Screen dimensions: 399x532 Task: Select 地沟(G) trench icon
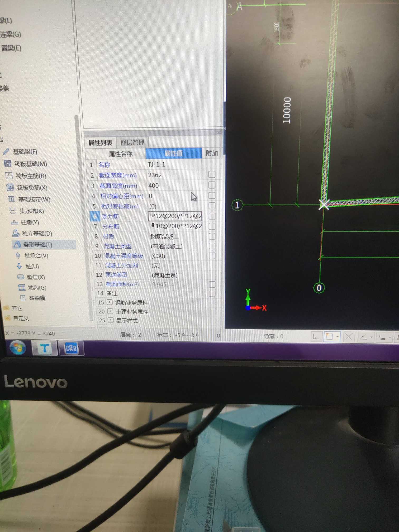[22, 287]
